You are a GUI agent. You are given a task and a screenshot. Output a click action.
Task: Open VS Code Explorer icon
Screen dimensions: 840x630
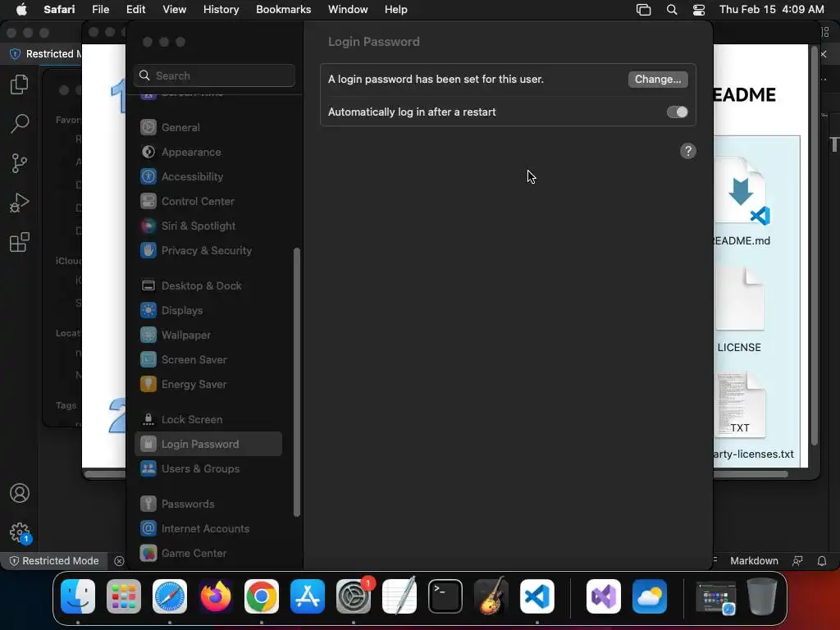click(x=20, y=84)
